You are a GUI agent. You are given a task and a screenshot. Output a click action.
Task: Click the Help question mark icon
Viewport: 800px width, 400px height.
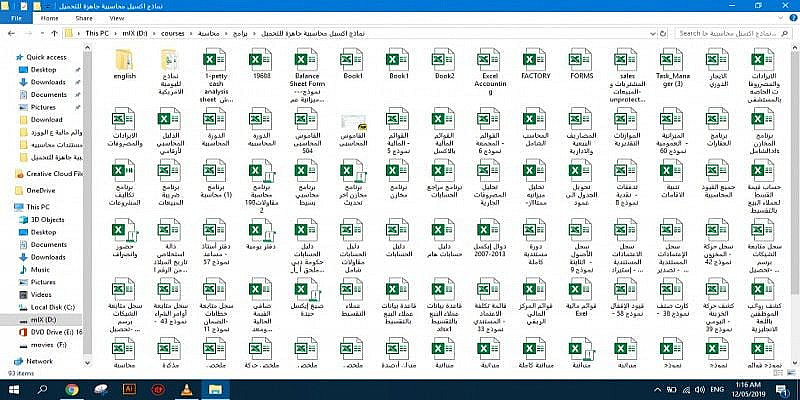(793, 18)
